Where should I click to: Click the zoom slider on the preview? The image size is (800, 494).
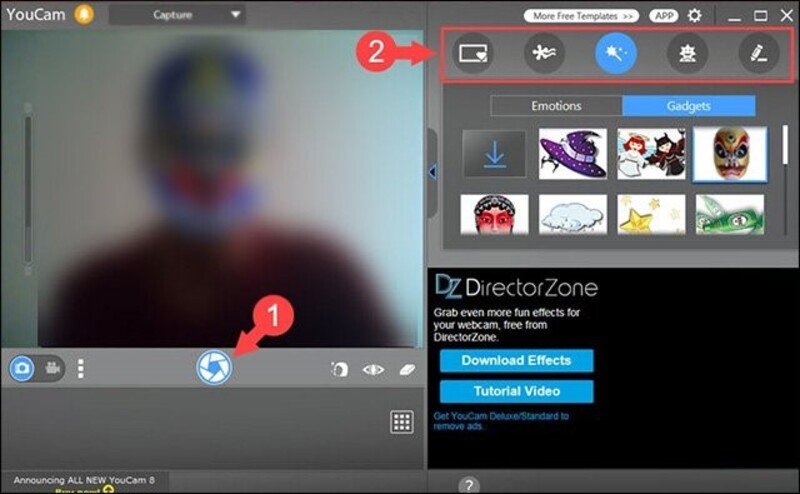coord(28,189)
